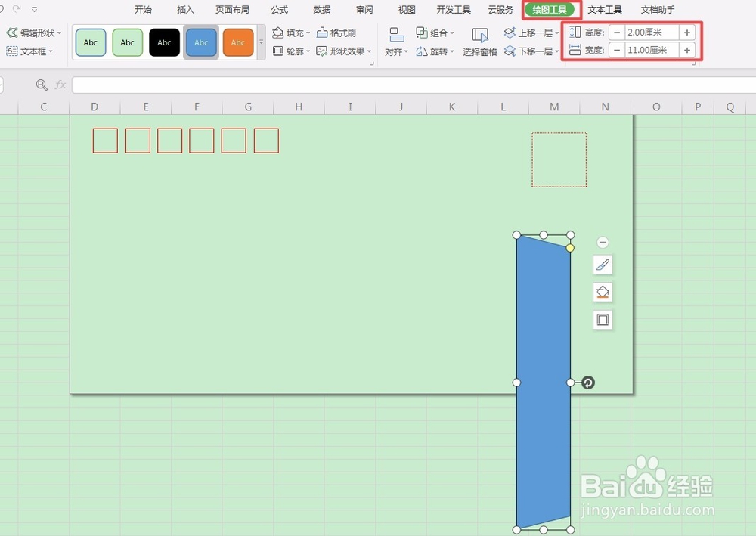Collapse the floating shape toolbar
The image size is (756, 536).
coord(603,243)
